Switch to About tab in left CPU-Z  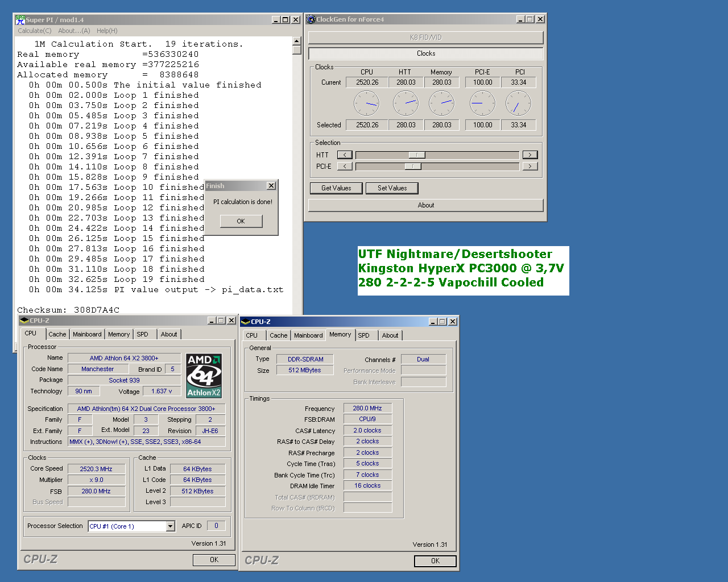point(169,334)
